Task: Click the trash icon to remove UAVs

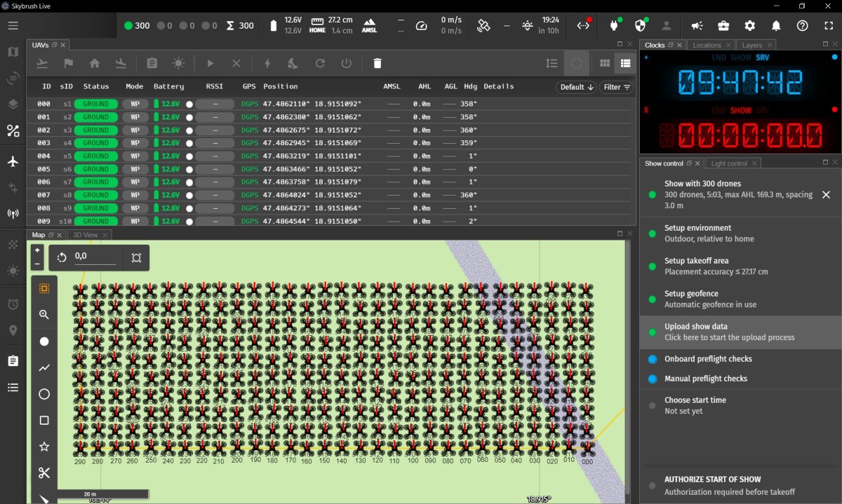Action: pyautogui.click(x=377, y=63)
